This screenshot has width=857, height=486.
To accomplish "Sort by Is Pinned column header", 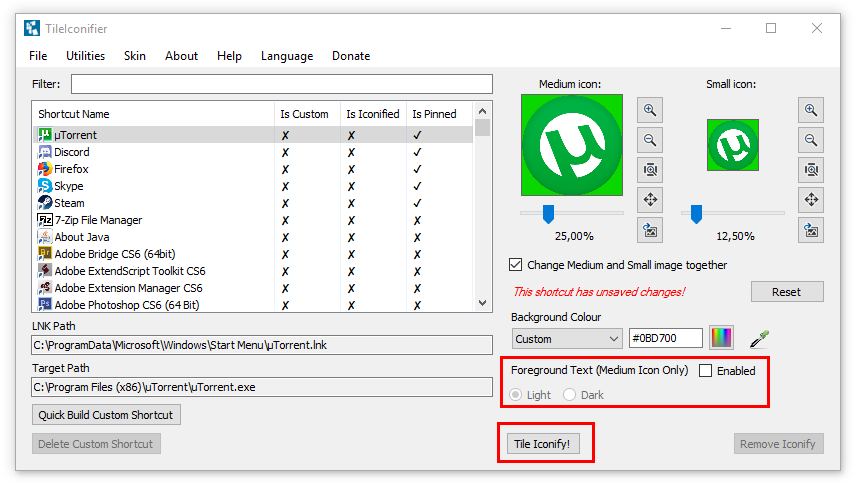I will coord(439,114).
